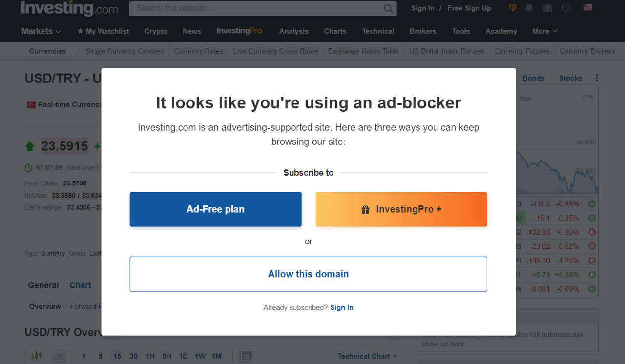Select the 1D chart interval
This screenshot has height=364, width=625.
[183, 356]
